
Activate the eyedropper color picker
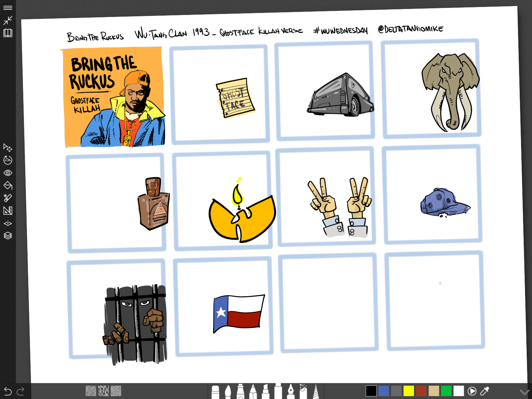tap(484, 391)
